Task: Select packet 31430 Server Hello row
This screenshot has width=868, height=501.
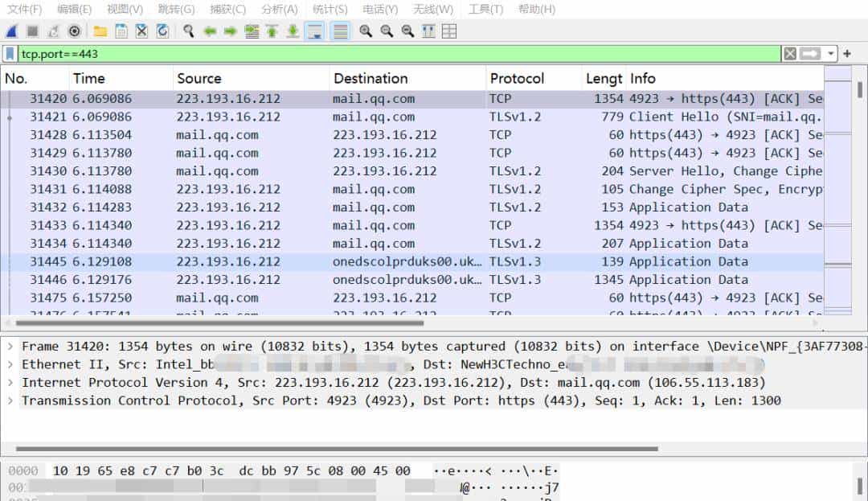Action: coord(412,171)
